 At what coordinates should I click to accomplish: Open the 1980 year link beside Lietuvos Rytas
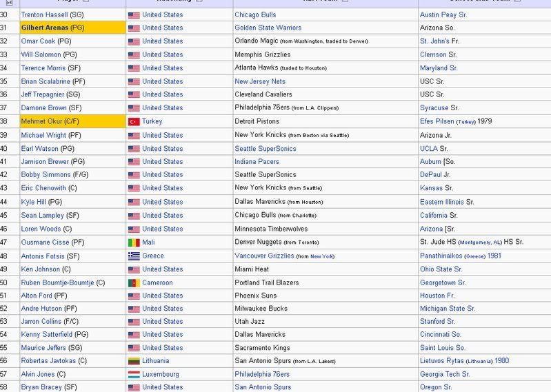pyautogui.click(x=501, y=361)
